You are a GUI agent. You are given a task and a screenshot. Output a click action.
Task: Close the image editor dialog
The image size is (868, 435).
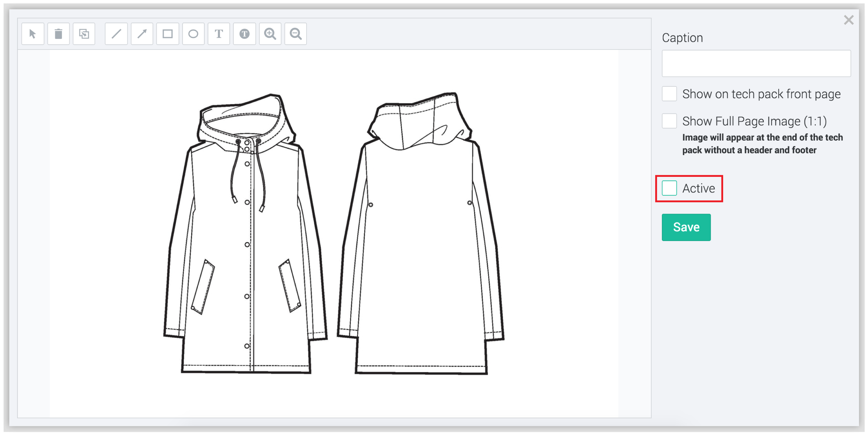849,20
